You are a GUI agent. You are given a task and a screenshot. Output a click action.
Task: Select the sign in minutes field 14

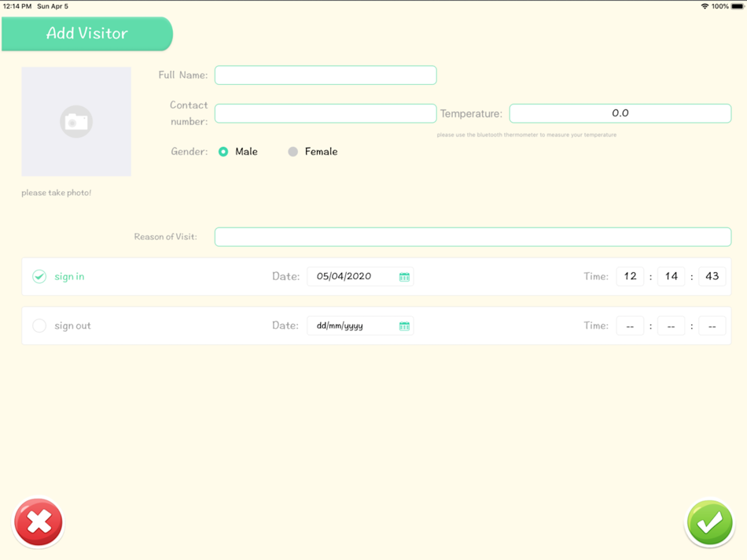tap(671, 276)
